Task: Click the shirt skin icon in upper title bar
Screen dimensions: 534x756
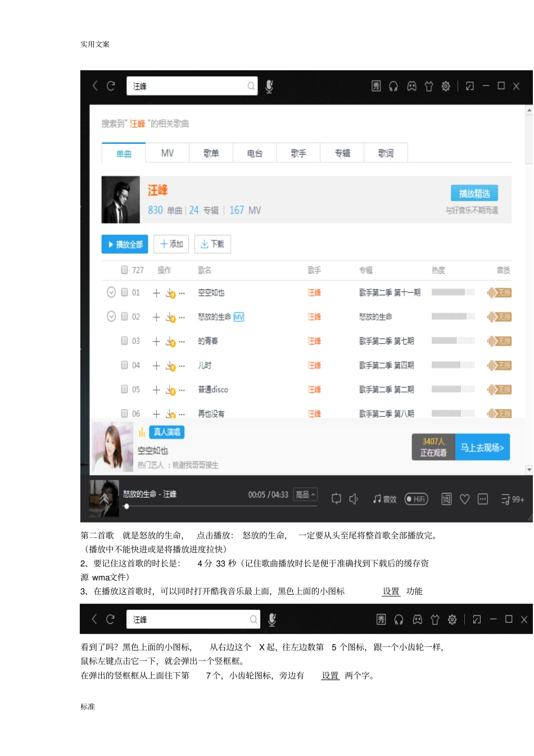Action: 429,86
